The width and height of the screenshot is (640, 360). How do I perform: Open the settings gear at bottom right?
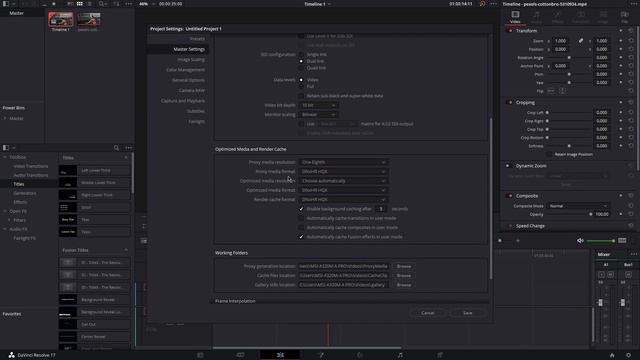tap(629, 355)
